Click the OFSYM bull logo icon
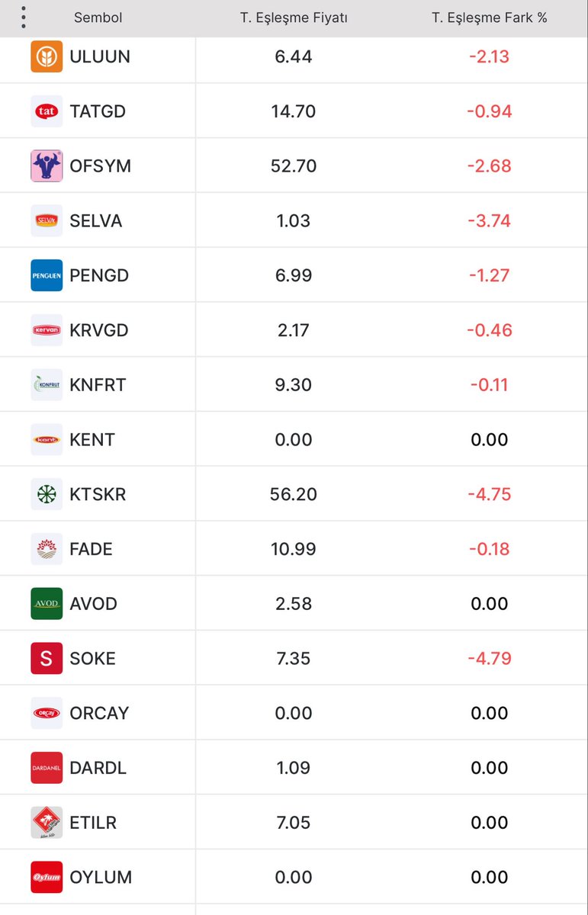The height and width of the screenshot is (915, 588). click(x=47, y=166)
